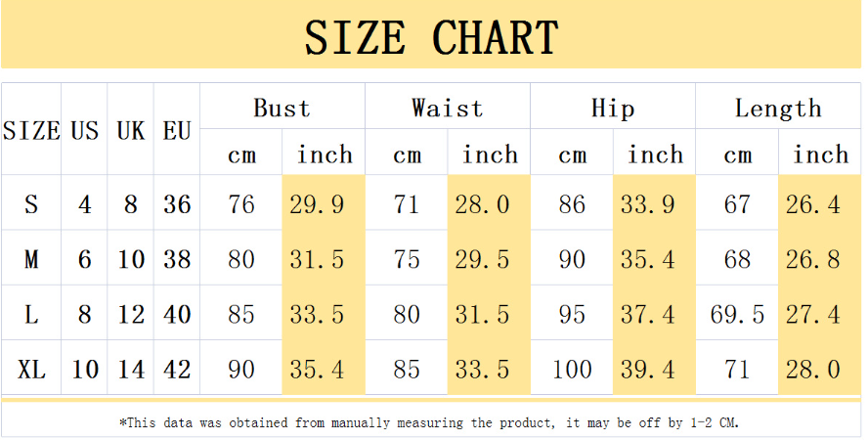This screenshot has height=440, width=868.
Task: Select the S size row label
Action: (x=31, y=203)
